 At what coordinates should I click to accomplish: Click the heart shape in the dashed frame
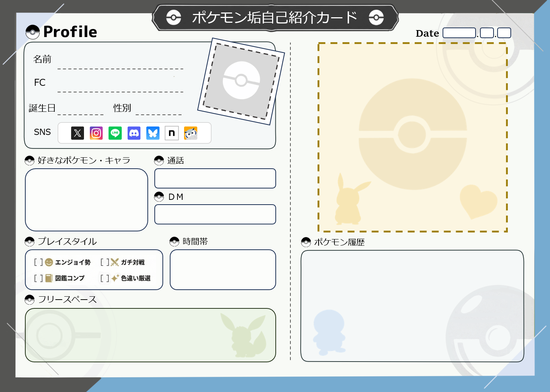point(478,202)
